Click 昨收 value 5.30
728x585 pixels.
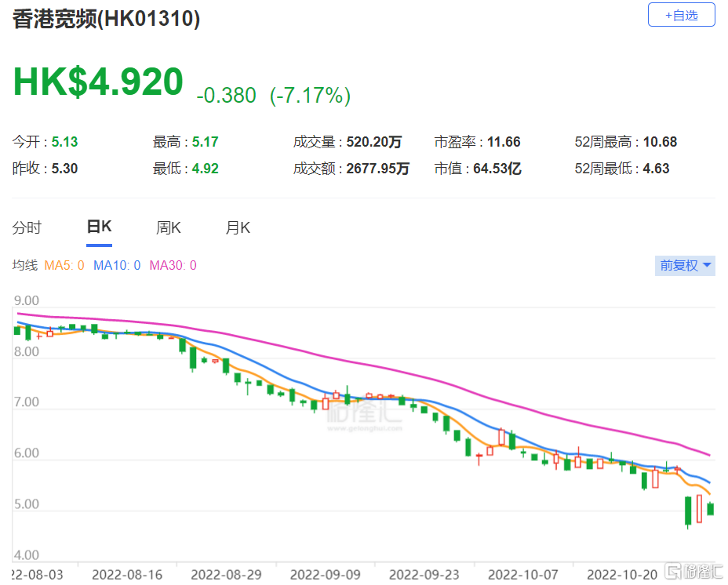[64, 168]
